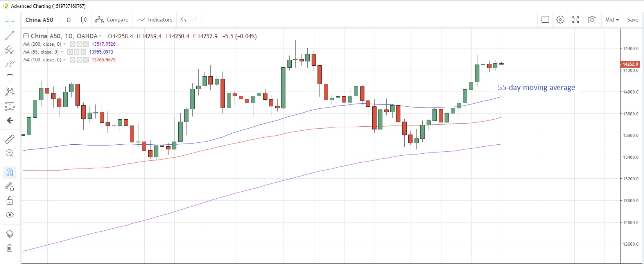Take a chart snapshot with camera icon
The width and height of the screenshot is (644, 264).
click(592, 20)
